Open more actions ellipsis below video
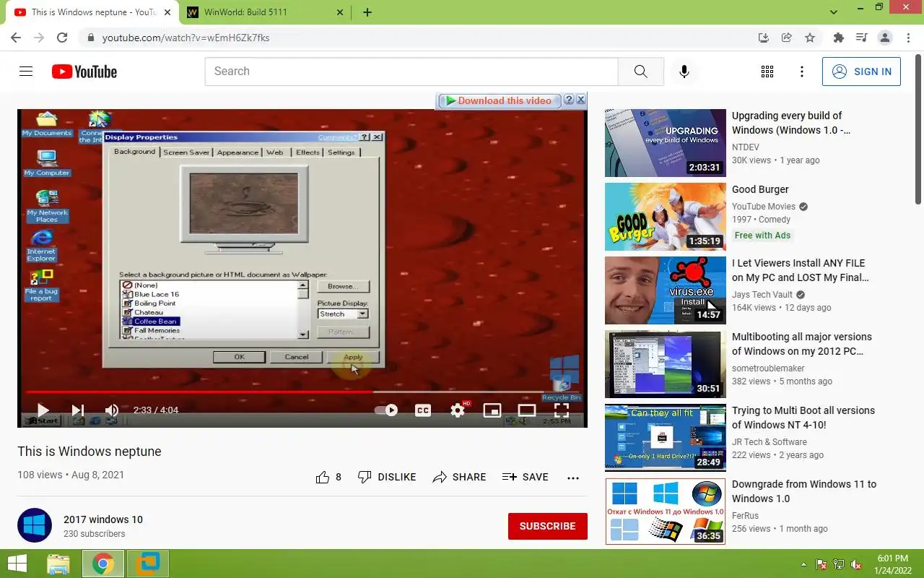 pyautogui.click(x=573, y=478)
